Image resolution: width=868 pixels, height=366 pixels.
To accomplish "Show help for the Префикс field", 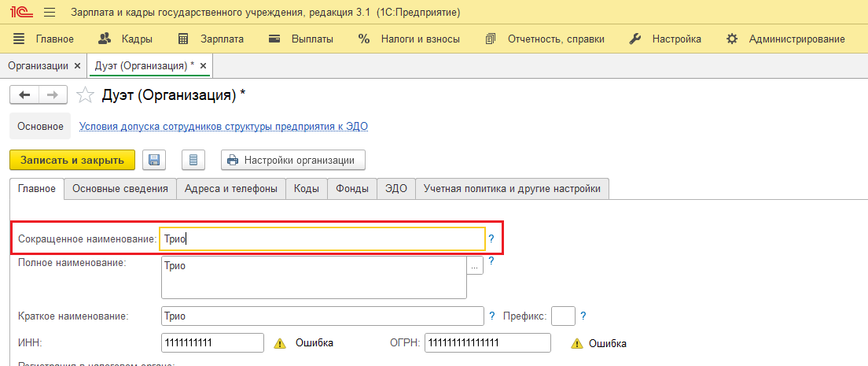I will 583,316.
